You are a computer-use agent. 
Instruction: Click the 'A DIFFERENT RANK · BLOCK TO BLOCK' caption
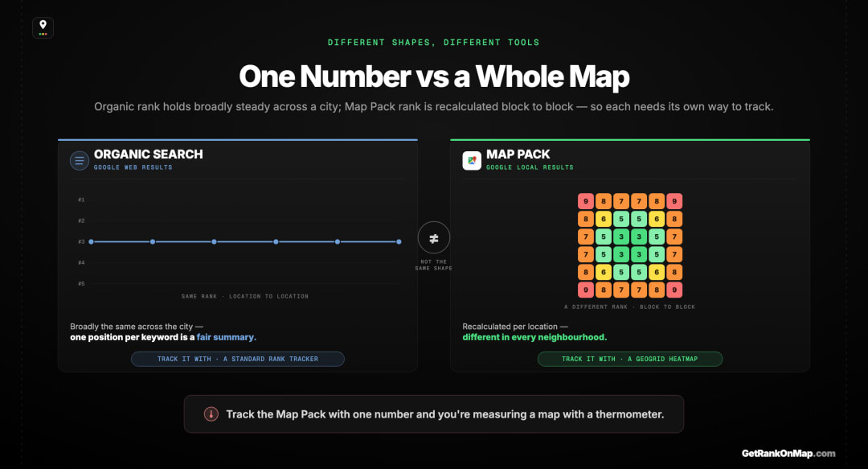pos(629,306)
